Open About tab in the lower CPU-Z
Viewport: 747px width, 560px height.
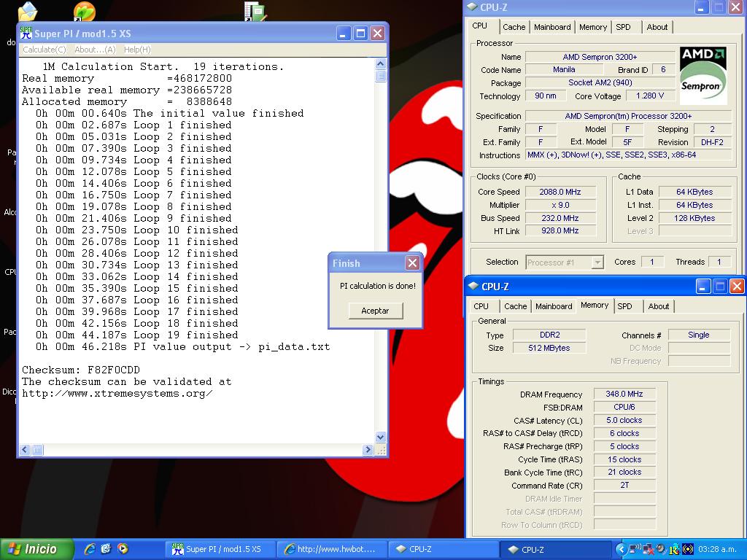click(659, 306)
